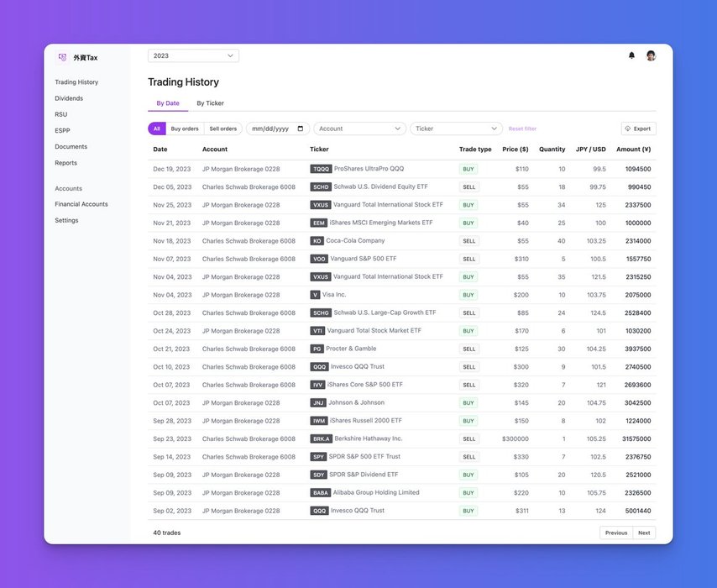Click the Price ($) column header

click(516, 150)
